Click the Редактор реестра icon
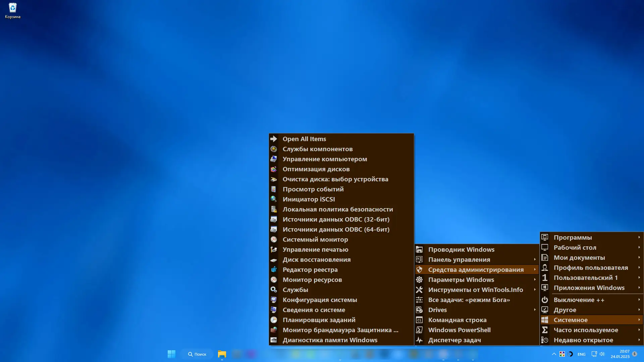644x362 pixels. 274,269
